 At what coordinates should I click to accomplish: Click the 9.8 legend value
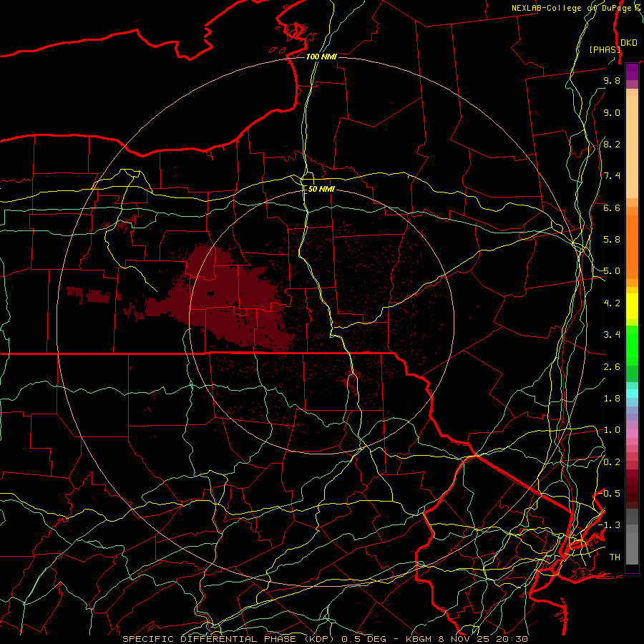point(612,80)
